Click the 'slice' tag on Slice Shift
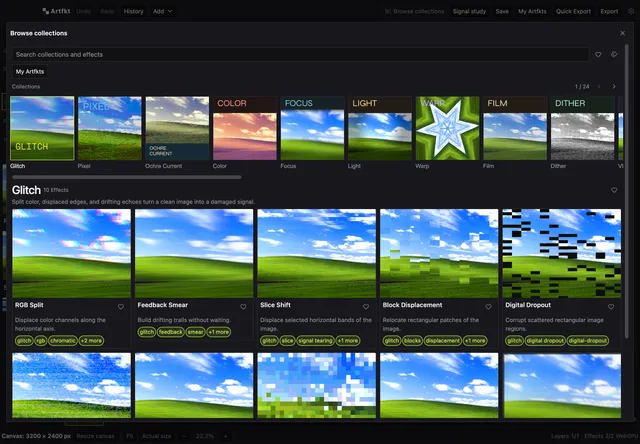 [x=287, y=341]
